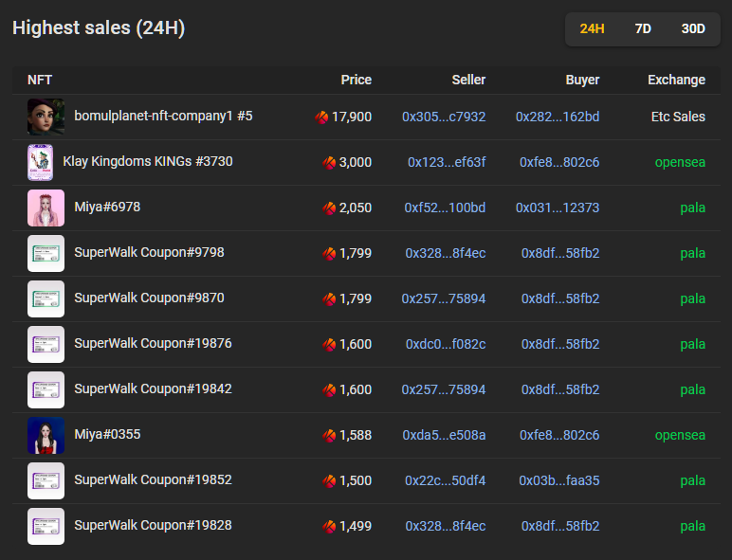
Task: Click the 17,900 price value
Action: [x=352, y=117]
